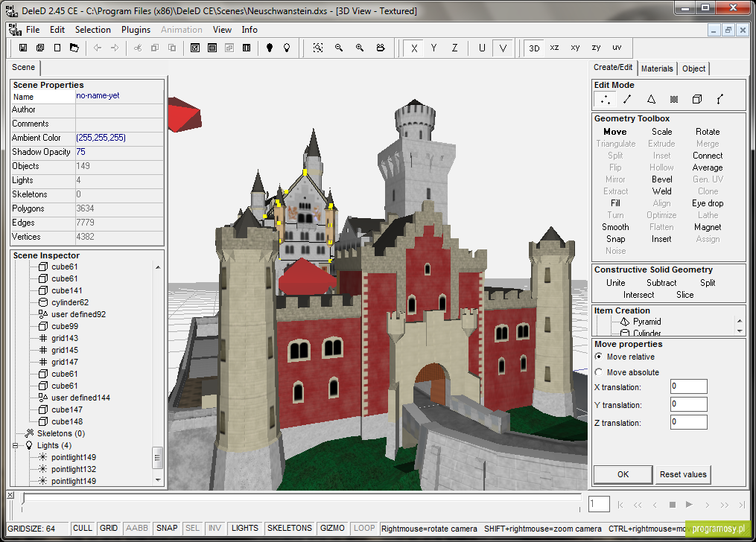Open the Selection menu
Image resolution: width=756 pixels, height=542 pixels.
point(93,30)
